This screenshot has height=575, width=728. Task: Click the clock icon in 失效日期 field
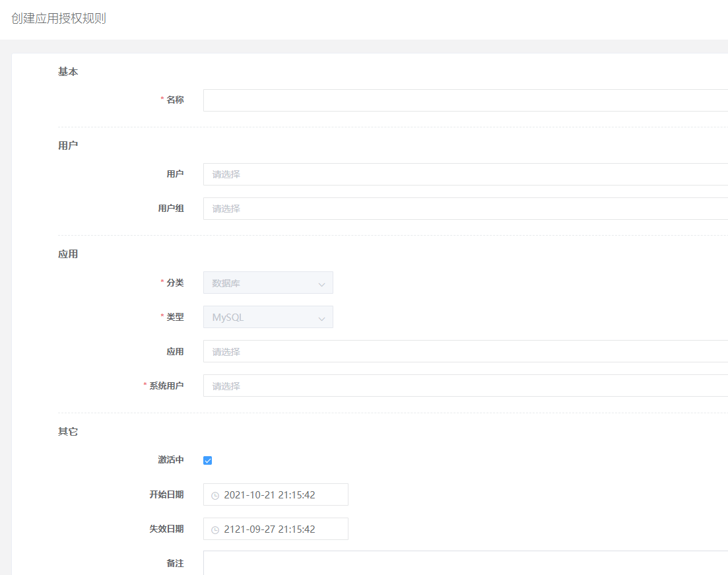pos(215,530)
